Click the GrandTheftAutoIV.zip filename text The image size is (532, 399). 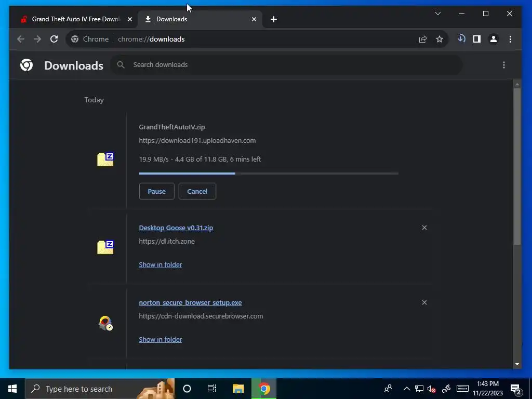pyautogui.click(x=171, y=127)
